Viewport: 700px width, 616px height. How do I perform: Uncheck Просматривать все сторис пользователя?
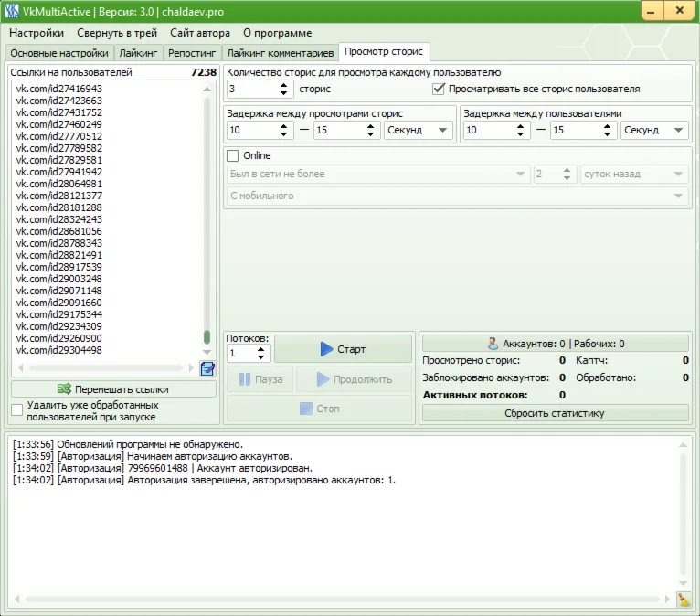tap(439, 89)
